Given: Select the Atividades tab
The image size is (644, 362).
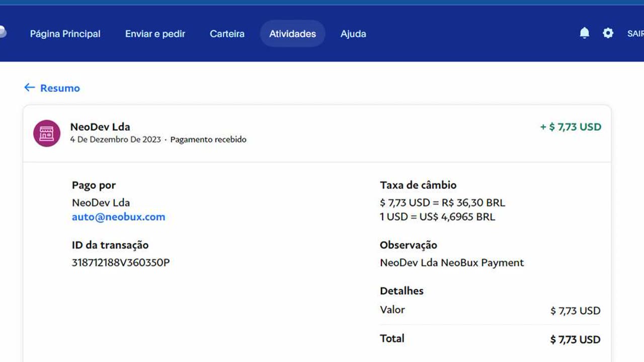Looking at the screenshot, I should (x=293, y=34).
